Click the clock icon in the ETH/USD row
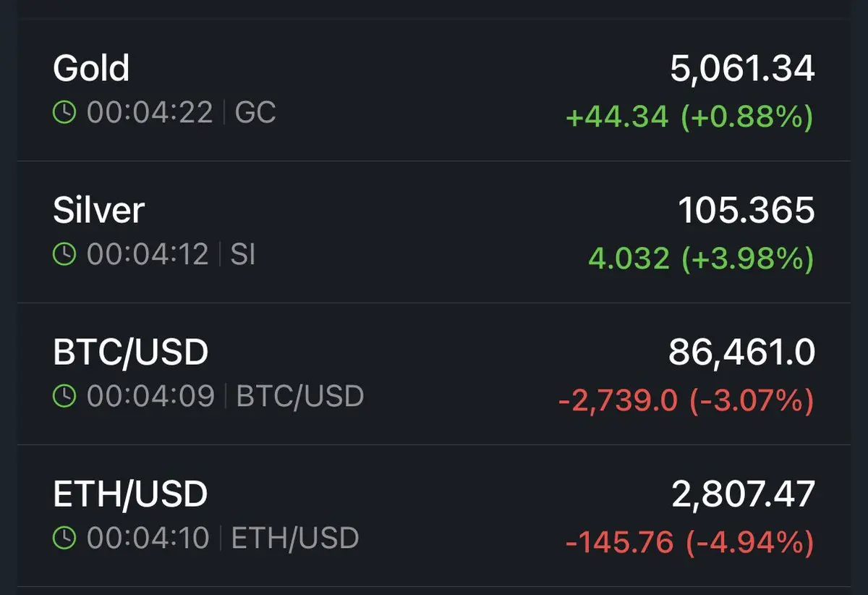The height and width of the screenshot is (595, 868). click(x=64, y=538)
